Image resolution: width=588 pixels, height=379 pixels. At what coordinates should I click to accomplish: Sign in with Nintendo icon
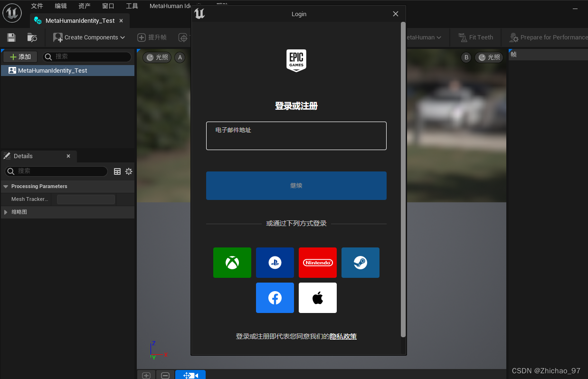[318, 263]
